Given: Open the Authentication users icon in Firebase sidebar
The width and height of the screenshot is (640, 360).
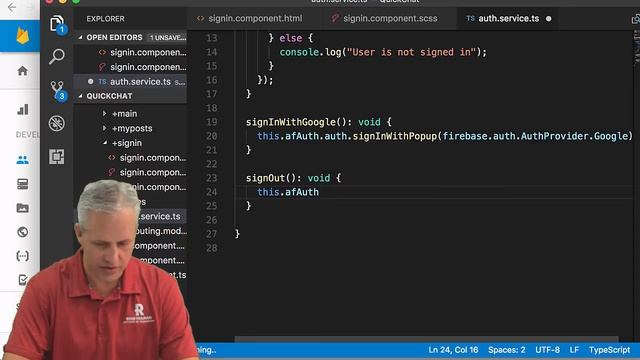Looking at the screenshot, I should [22, 160].
